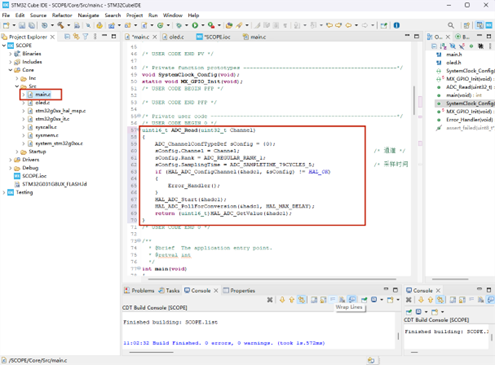Expand the Drivers folder

click(x=10, y=160)
